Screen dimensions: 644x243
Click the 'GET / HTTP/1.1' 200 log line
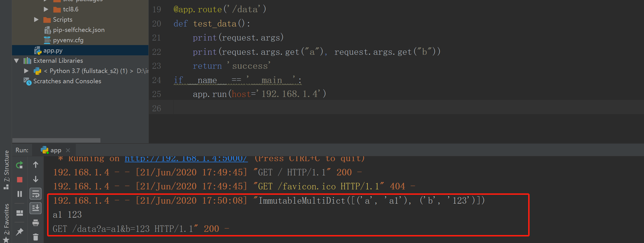pyautogui.click(x=208, y=172)
